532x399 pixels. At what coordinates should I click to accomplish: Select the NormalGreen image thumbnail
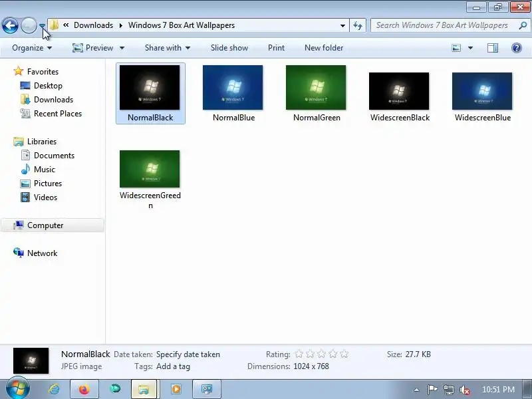(x=316, y=88)
